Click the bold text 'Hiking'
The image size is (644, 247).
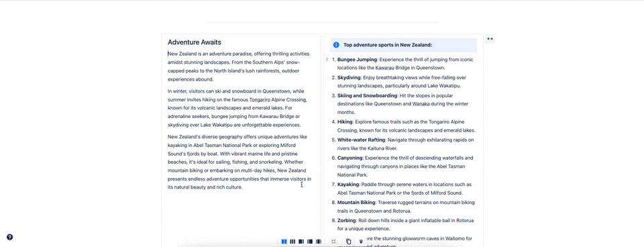click(x=345, y=122)
